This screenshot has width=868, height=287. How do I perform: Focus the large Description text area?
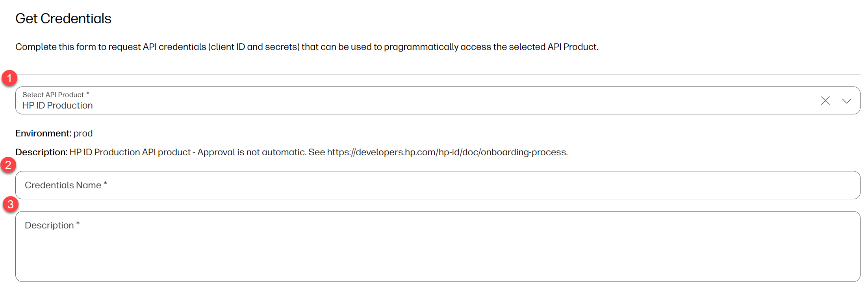438,247
